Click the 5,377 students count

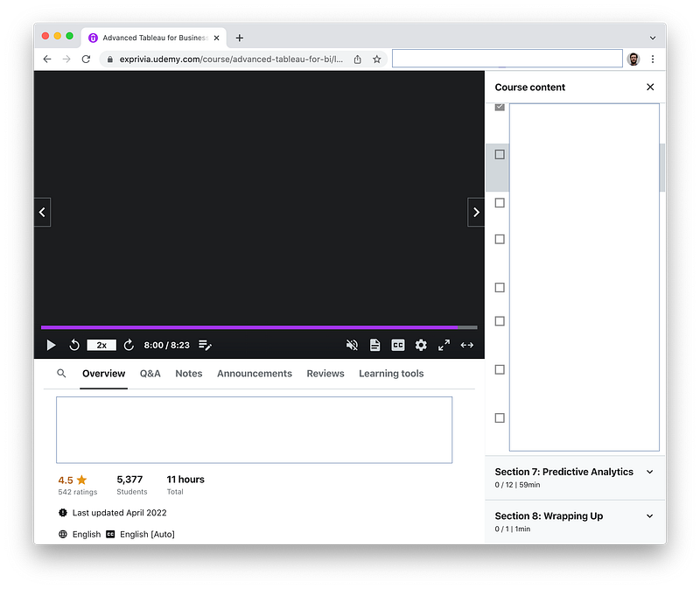[129, 480]
